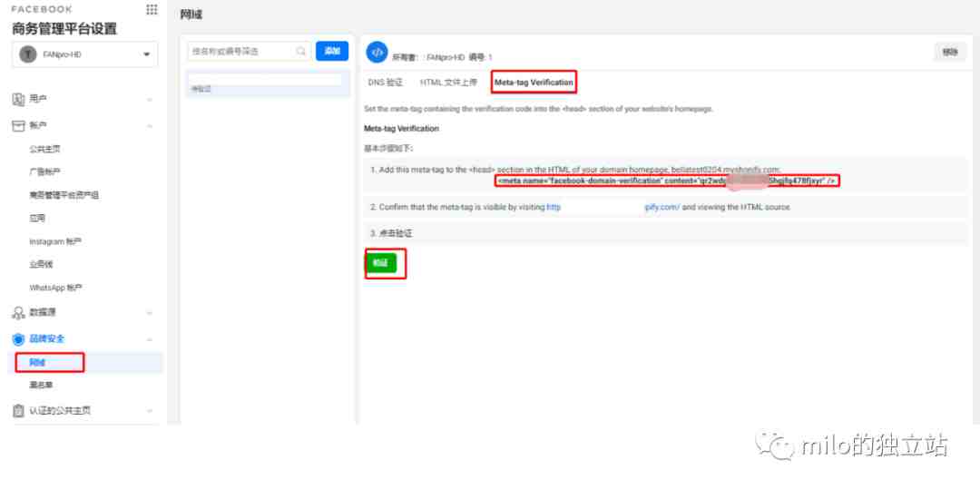The image size is (980, 489).
Task: Expand the 数据源 section chevron
Action: [150, 312]
